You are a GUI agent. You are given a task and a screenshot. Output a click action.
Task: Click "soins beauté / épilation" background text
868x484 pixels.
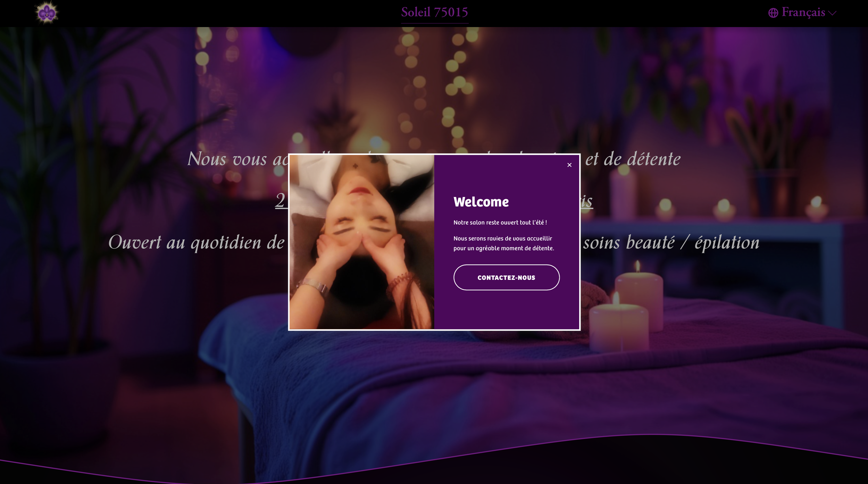coord(671,242)
